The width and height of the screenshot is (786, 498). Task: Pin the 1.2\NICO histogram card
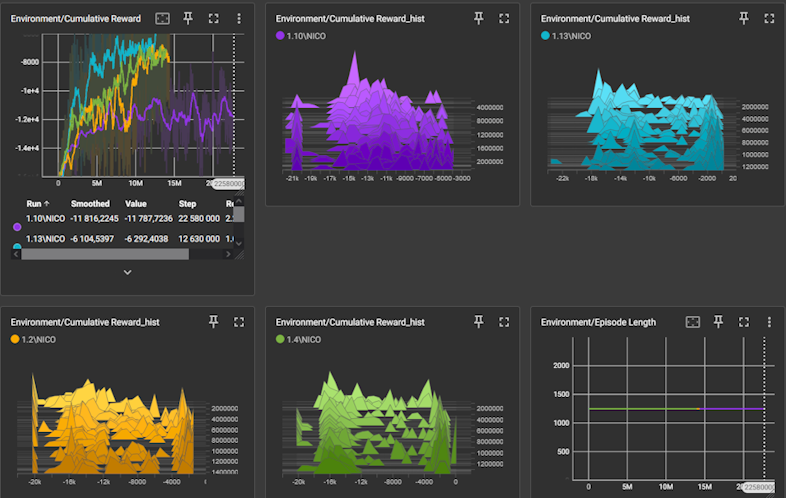click(213, 322)
